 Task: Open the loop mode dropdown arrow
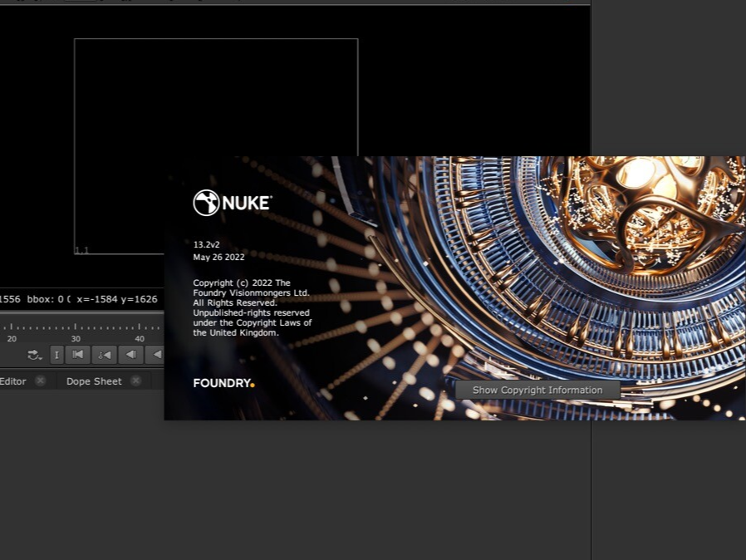tap(41, 358)
